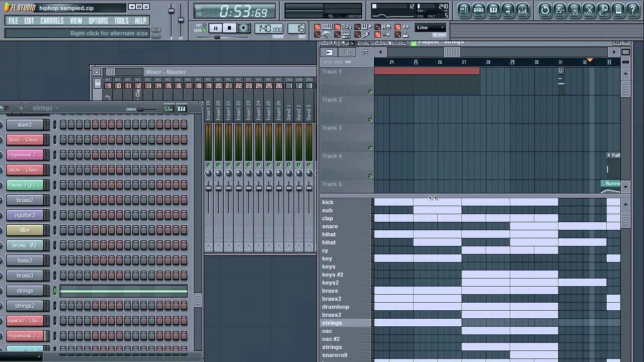The image size is (644, 362).
Task: Click the Save new version icon
Action: (559, 10)
